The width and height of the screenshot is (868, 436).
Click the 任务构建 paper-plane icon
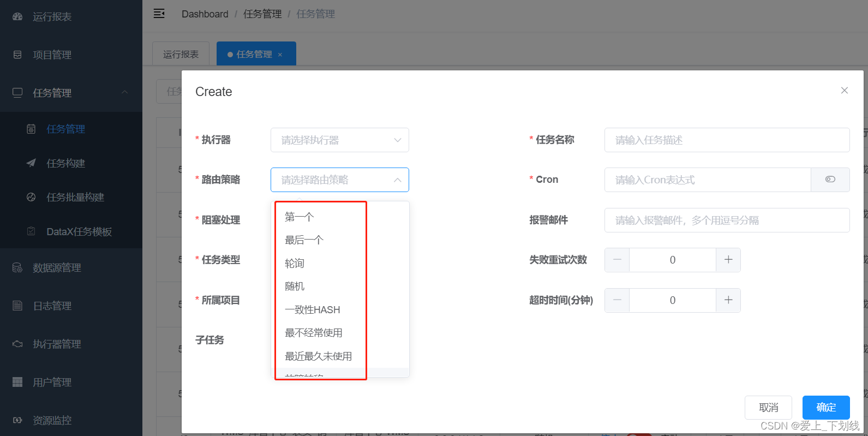tap(31, 163)
